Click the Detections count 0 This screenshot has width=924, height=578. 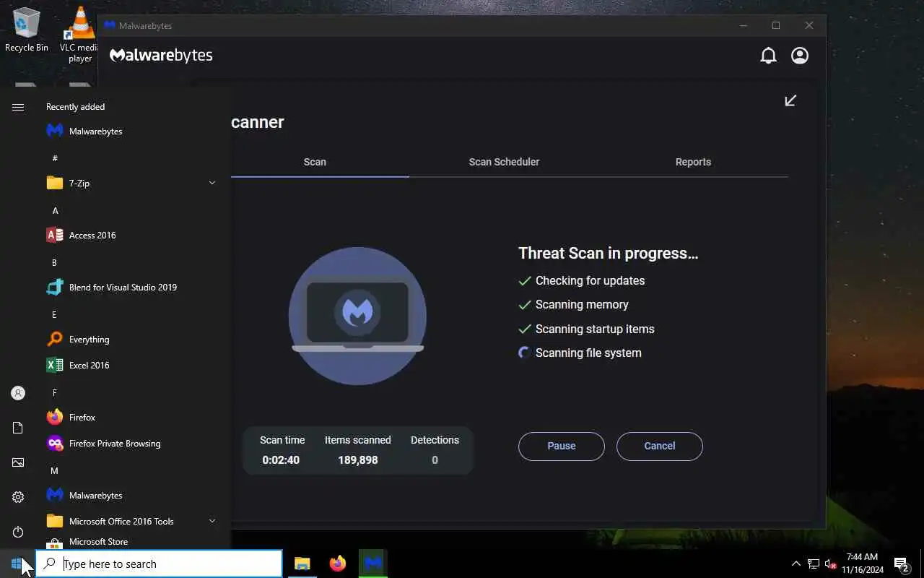435,460
